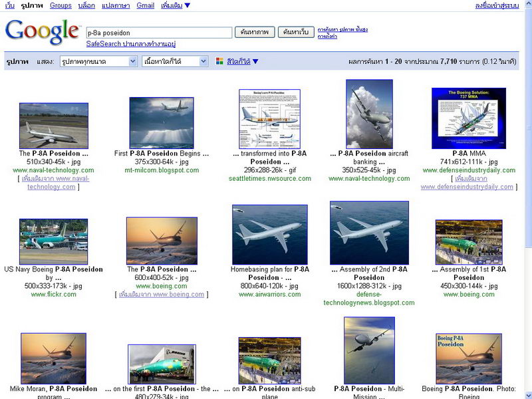This screenshot has height=399, width=532.
Task: Click the 1600x1288-312k - jpg size text
Action: pos(369,286)
